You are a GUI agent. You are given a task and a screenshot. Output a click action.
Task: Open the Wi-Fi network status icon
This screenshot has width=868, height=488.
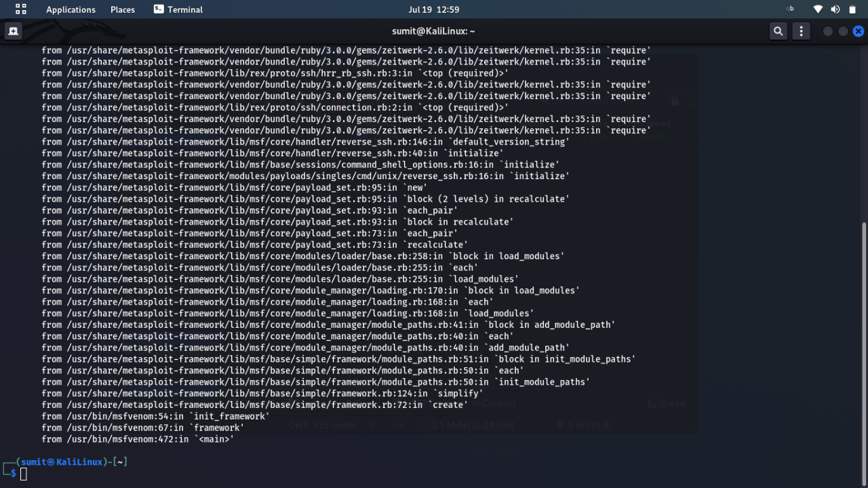pos(818,10)
